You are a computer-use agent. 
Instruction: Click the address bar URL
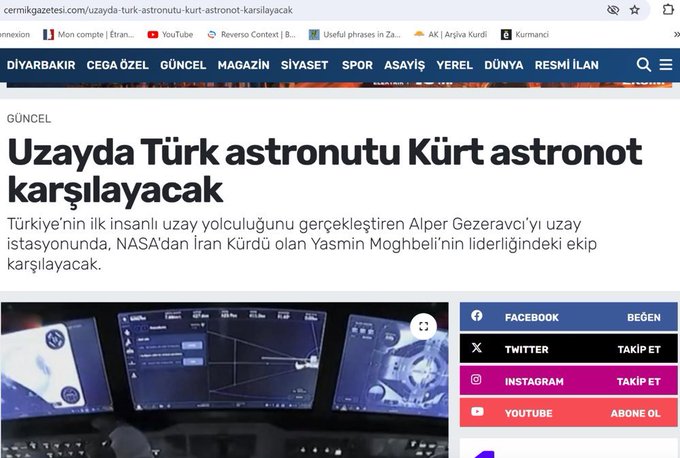[148, 10]
